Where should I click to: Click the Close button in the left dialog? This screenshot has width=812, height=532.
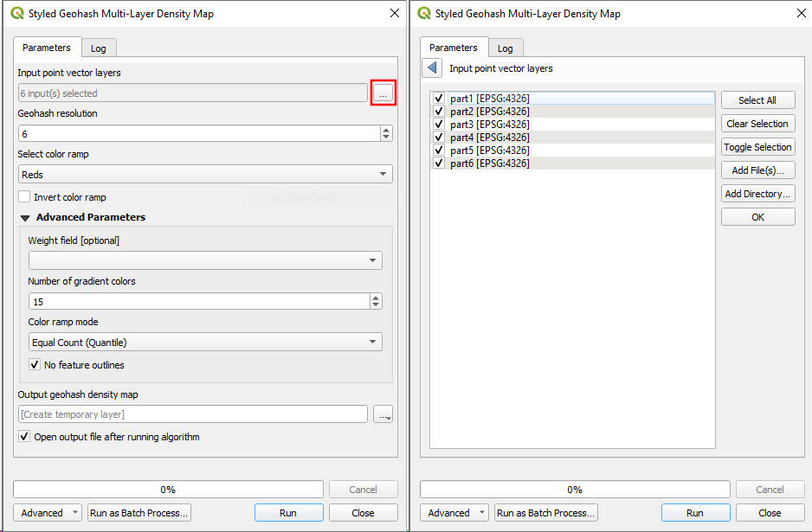(x=363, y=512)
